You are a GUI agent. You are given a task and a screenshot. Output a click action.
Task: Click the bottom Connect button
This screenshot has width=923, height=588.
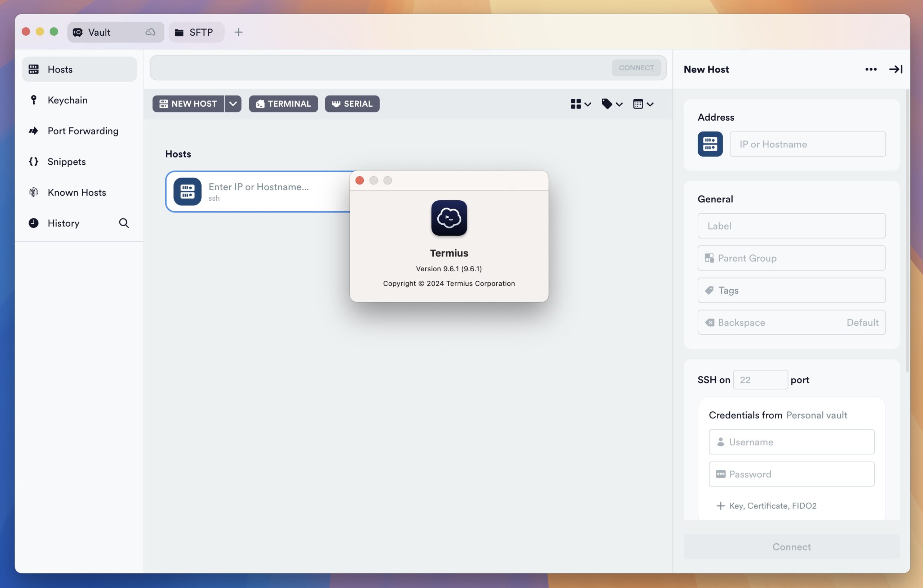(x=791, y=547)
